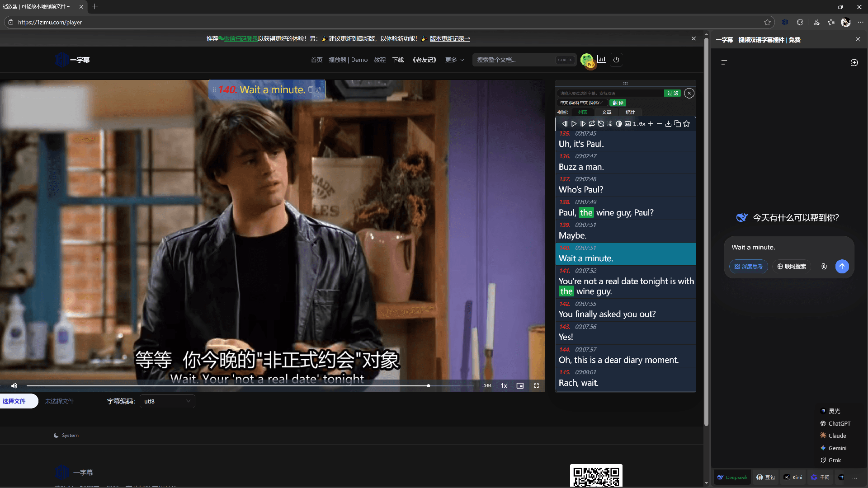The height and width of the screenshot is (488, 868).
Task: Increase subtitle font size with plus icon
Action: (x=650, y=123)
